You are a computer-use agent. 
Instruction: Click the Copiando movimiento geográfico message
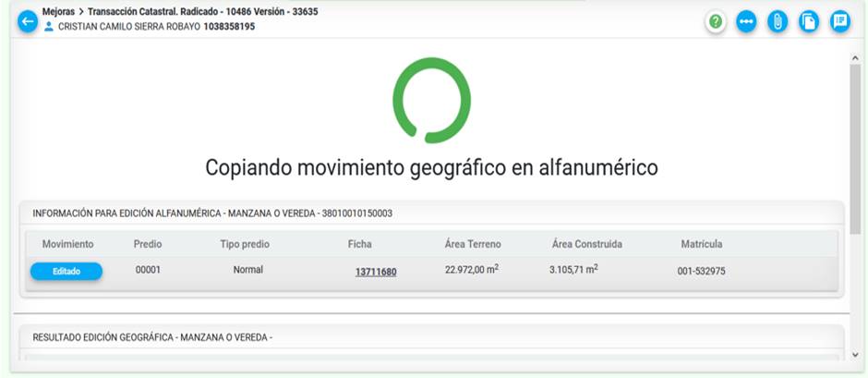[x=432, y=167]
